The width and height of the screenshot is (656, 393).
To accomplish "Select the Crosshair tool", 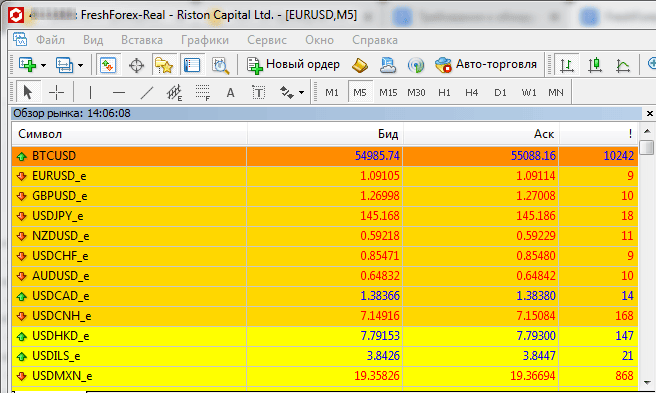I will point(56,92).
